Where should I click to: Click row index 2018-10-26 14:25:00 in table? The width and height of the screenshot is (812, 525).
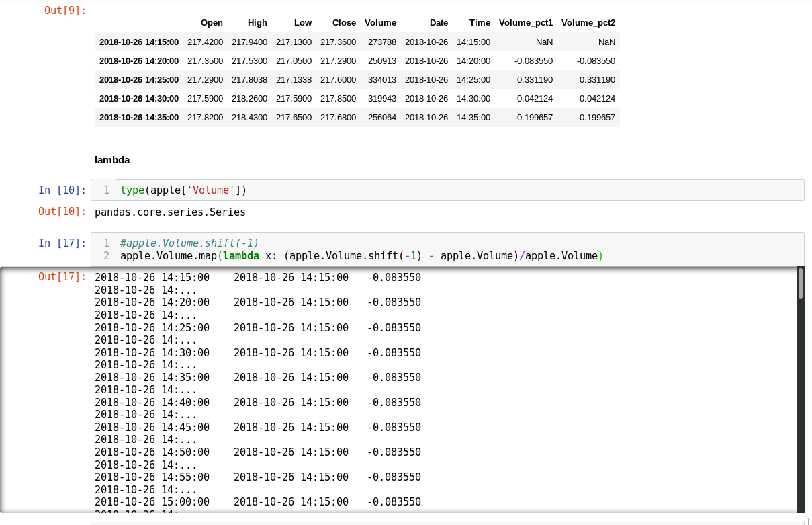point(139,79)
